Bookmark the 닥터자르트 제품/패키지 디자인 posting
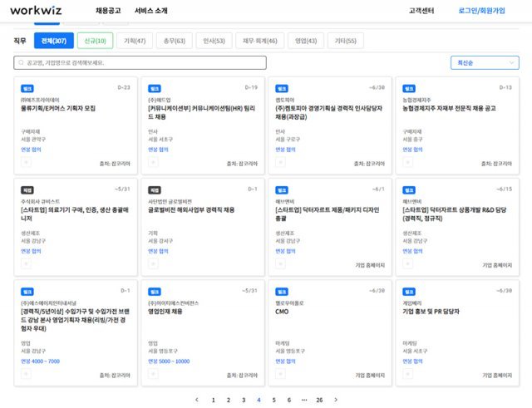Viewport: 532px width, 408px height. (280, 263)
